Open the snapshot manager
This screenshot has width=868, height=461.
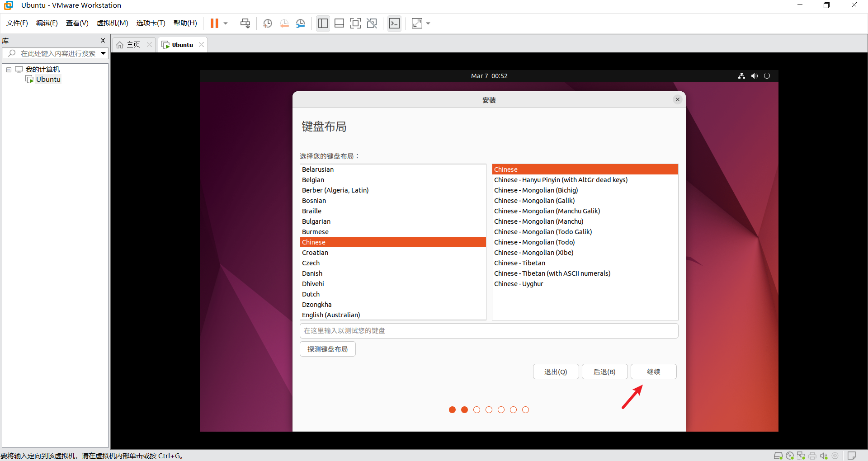click(301, 24)
